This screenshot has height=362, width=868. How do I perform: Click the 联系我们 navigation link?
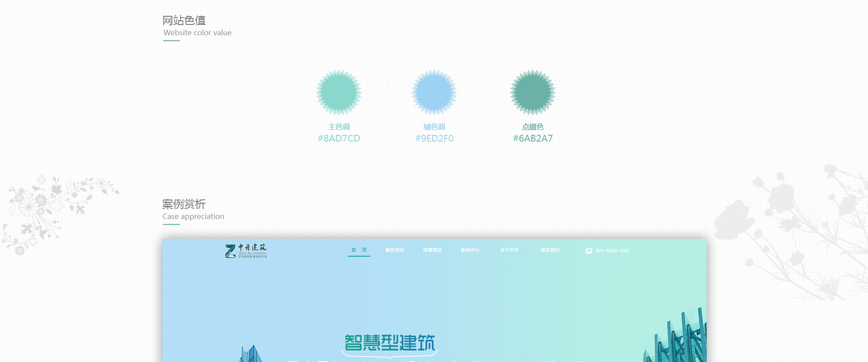(x=550, y=250)
